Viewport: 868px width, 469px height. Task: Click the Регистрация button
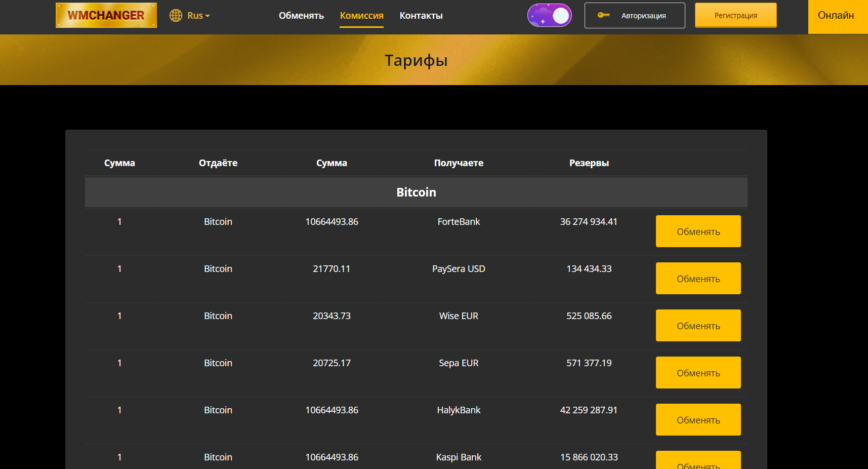point(735,15)
